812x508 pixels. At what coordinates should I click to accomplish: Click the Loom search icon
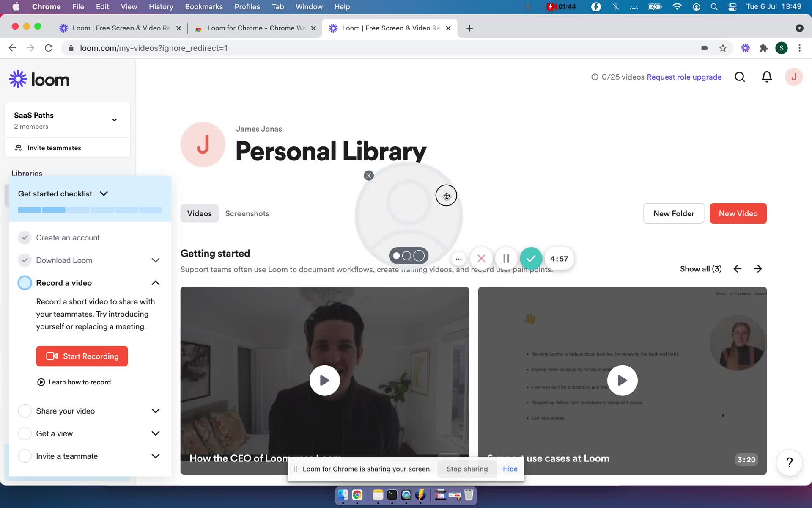(739, 77)
